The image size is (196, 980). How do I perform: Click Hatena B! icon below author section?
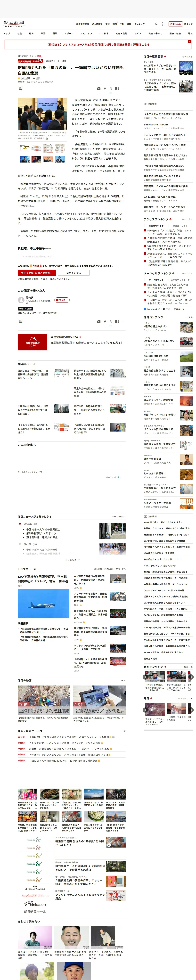point(117,321)
